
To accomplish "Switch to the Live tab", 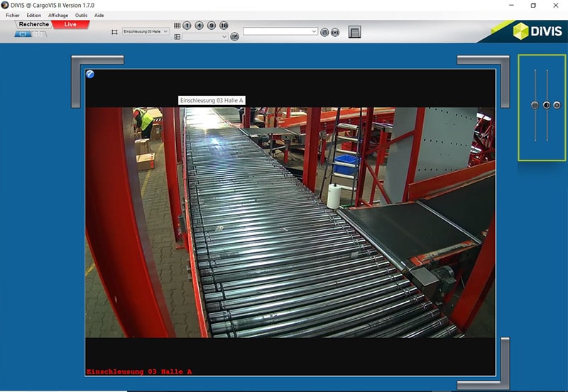I will [x=70, y=24].
